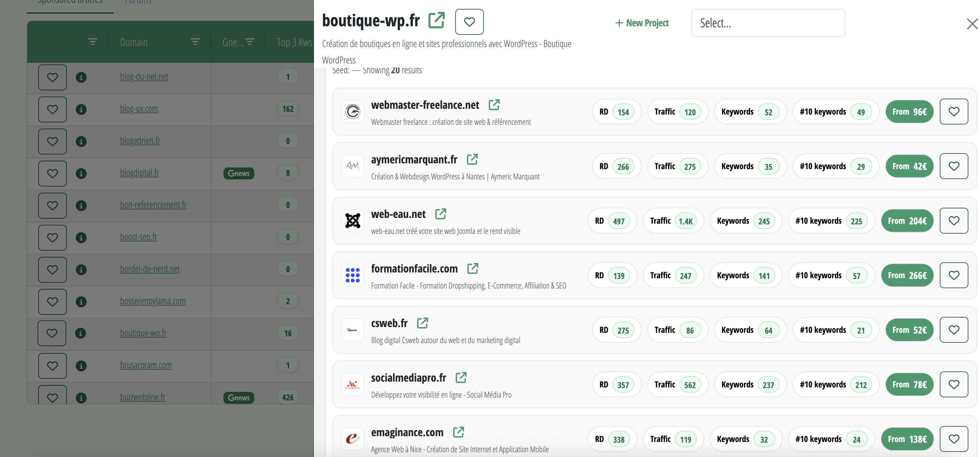Viewport: 980px width, 457px height.
Task: Click Gnews badge on blogdigital.fr row
Action: 239,173
